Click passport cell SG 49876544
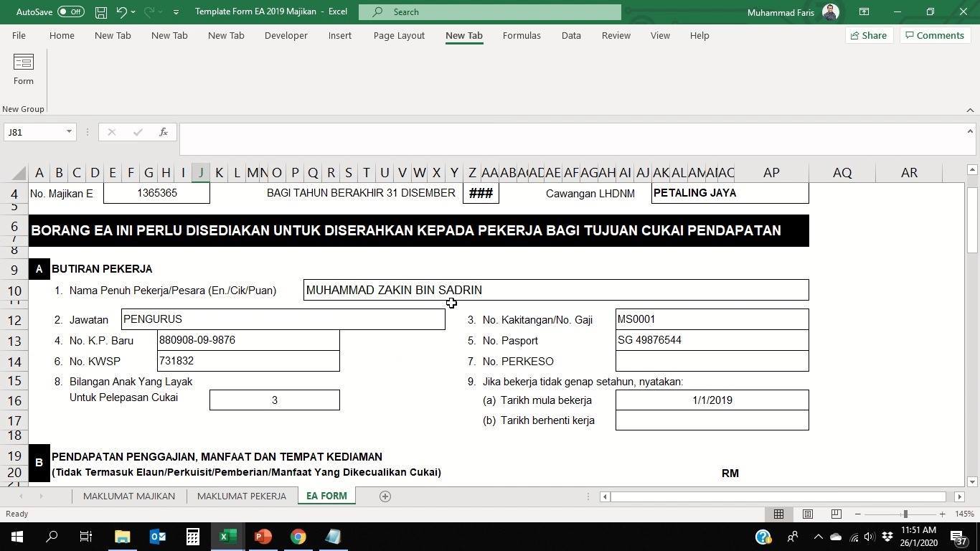This screenshot has width=980, height=551. [712, 340]
